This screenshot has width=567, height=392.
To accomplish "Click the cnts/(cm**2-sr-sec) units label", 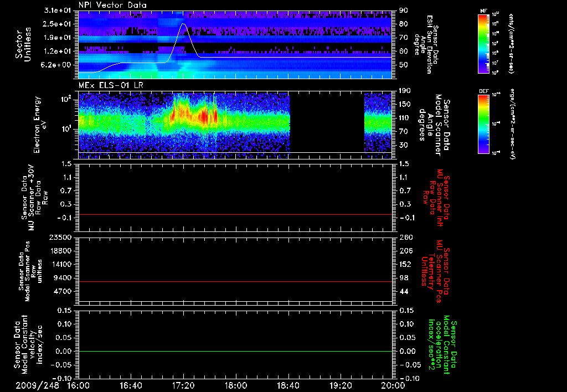I will 511,44.
